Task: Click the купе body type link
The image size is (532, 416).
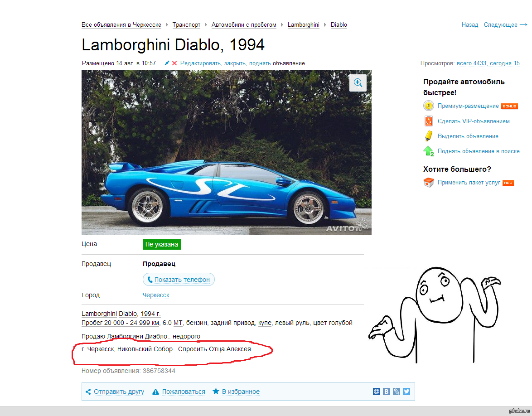Action: 265,323
